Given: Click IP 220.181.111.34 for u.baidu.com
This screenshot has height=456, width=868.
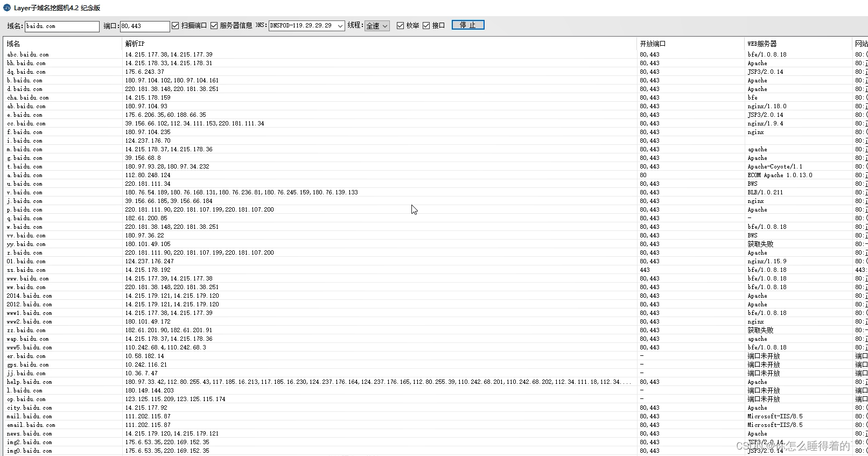Looking at the screenshot, I should click(x=148, y=184).
